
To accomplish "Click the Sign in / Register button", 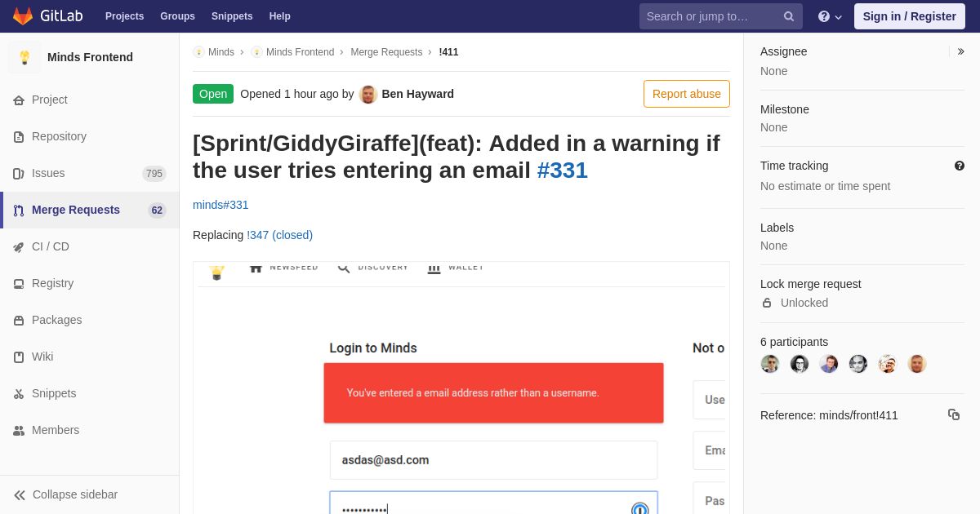I will (909, 16).
